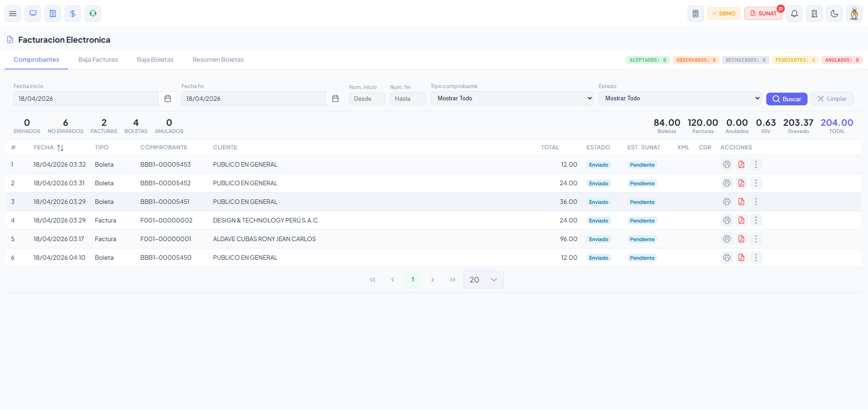Print comprobante BBB1-00005452

(x=727, y=183)
